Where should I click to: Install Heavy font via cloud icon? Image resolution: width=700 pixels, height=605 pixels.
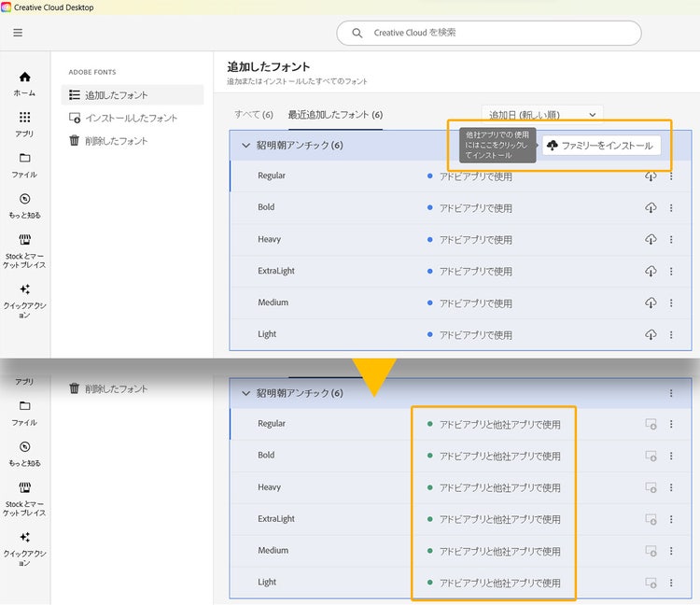651,239
